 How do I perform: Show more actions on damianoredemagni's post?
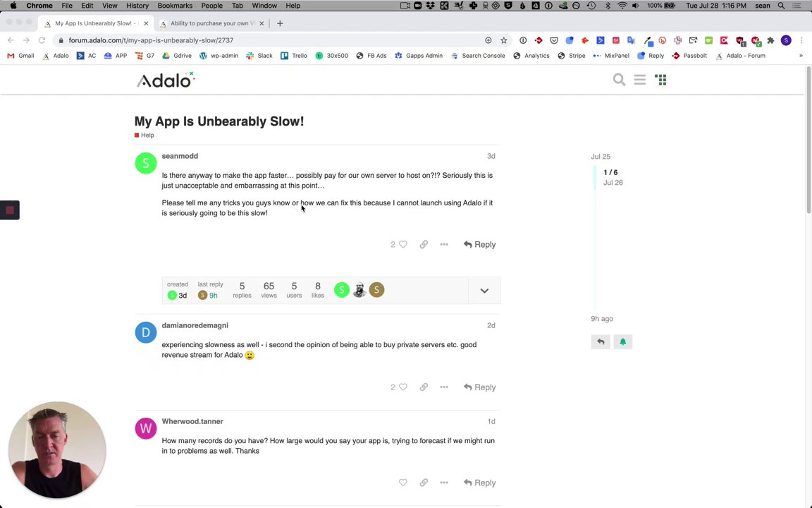444,387
